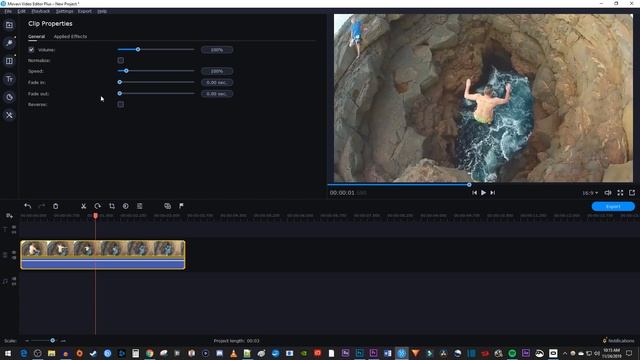Skip to previous frame

pos(474,193)
